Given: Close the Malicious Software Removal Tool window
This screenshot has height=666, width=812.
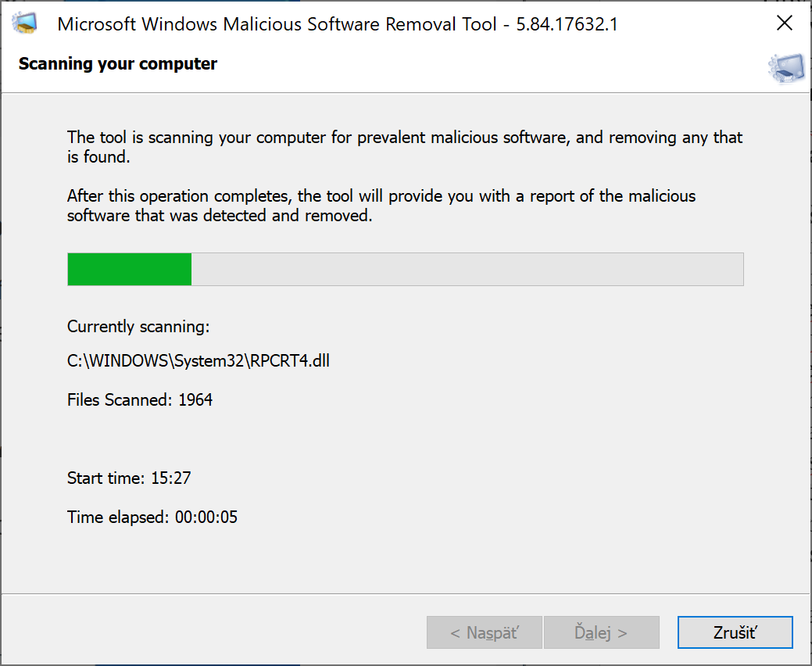Looking at the screenshot, I should click(785, 23).
